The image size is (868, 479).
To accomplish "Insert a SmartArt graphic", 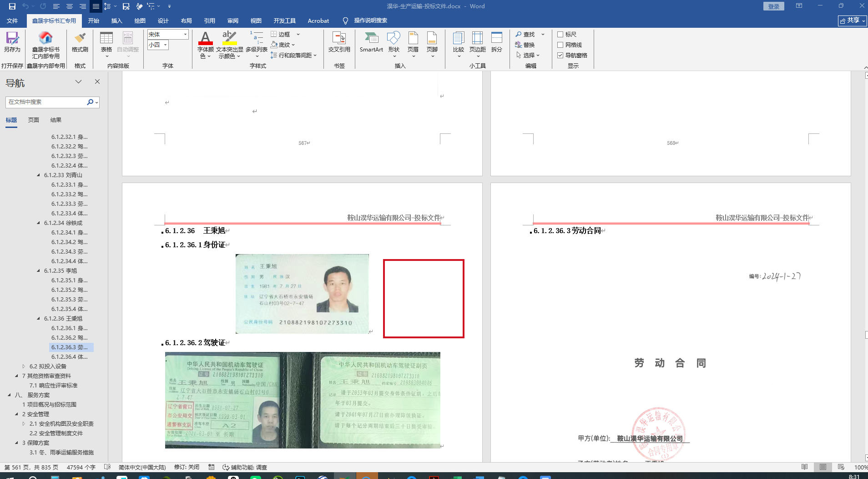I will point(371,42).
